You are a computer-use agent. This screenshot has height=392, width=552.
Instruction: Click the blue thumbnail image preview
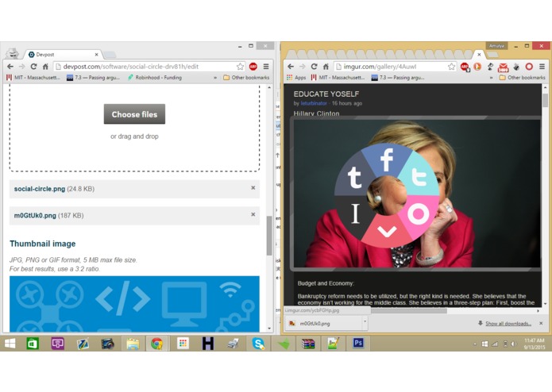tap(134, 304)
